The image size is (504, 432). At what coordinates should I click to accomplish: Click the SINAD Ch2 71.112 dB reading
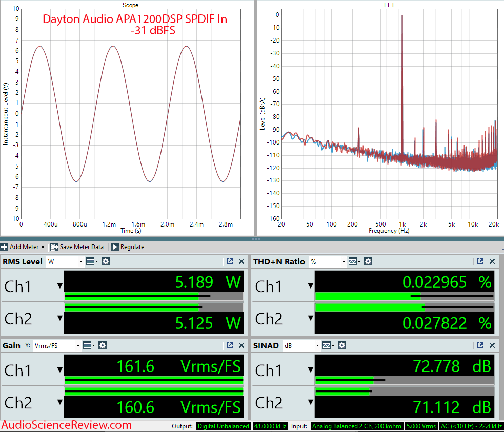tap(452, 407)
